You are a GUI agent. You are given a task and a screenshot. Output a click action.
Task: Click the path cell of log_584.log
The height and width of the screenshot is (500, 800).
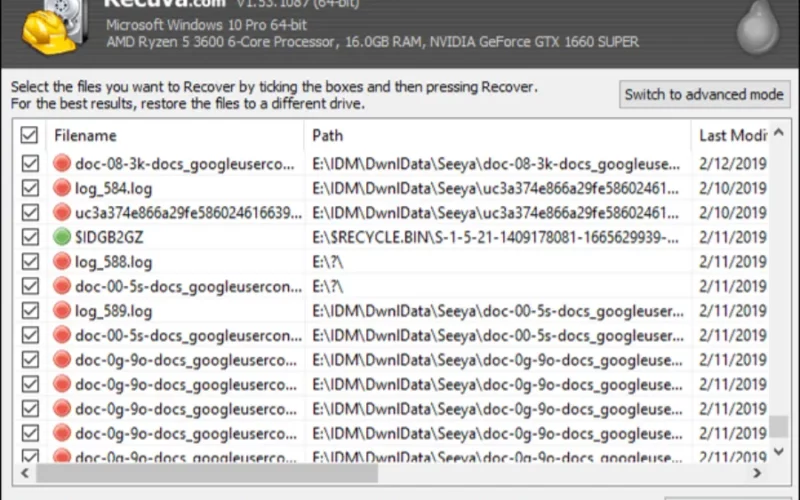[x=495, y=188]
